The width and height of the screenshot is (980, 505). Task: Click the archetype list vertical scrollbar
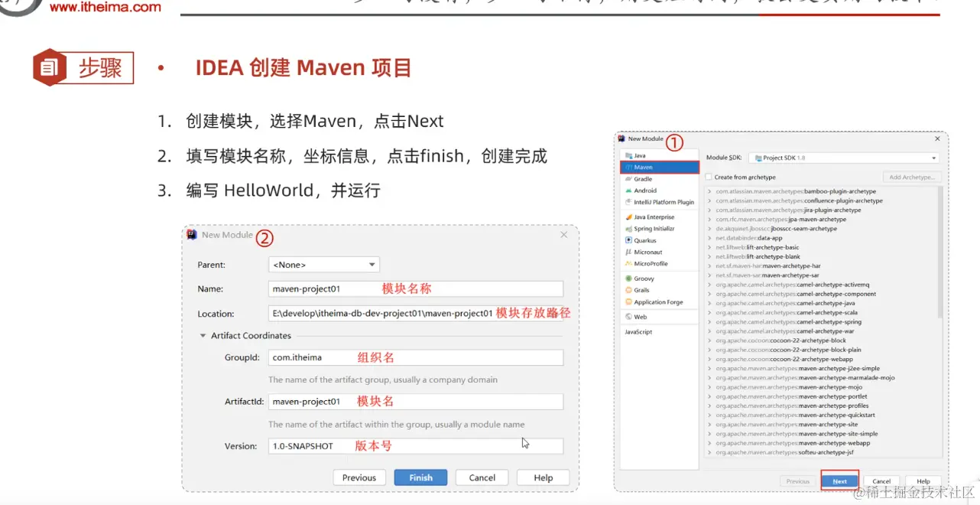click(939, 252)
